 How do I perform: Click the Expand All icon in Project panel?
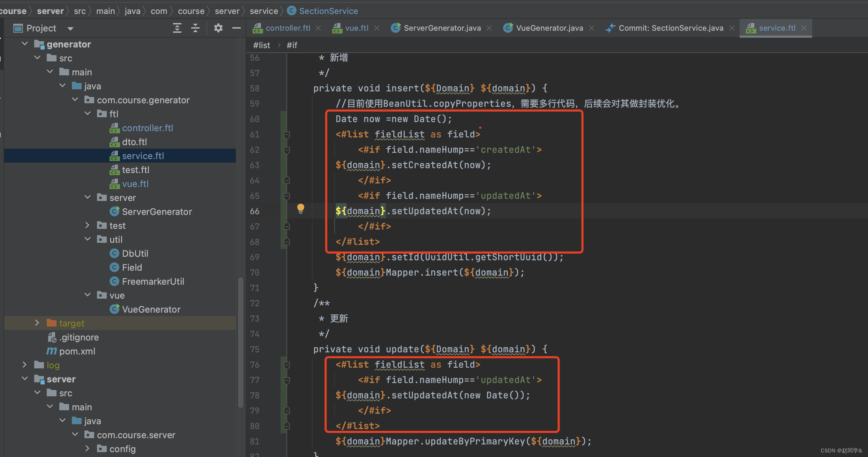(x=177, y=28)
